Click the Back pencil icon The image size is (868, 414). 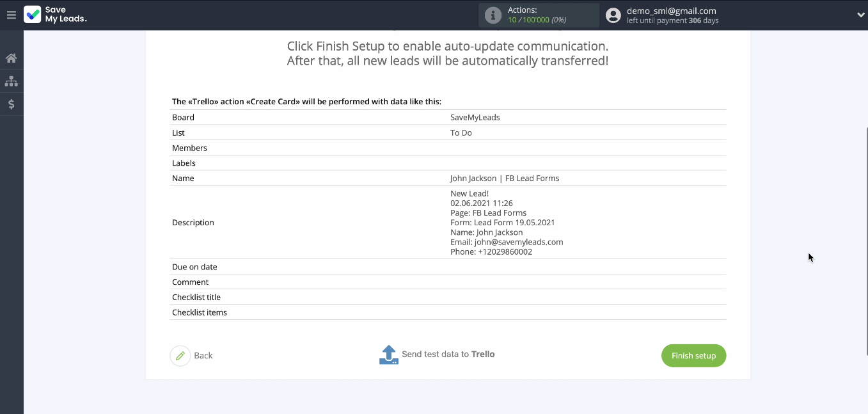[180, 356]
